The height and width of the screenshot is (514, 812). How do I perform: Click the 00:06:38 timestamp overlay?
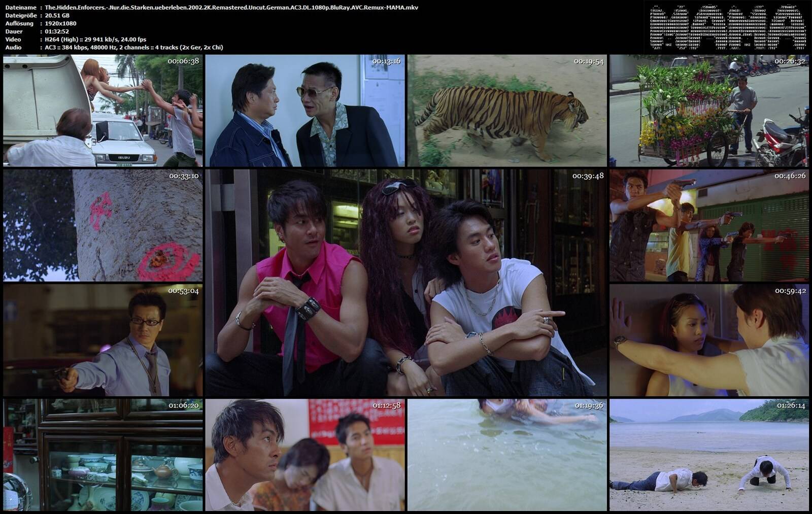(184, 61)
